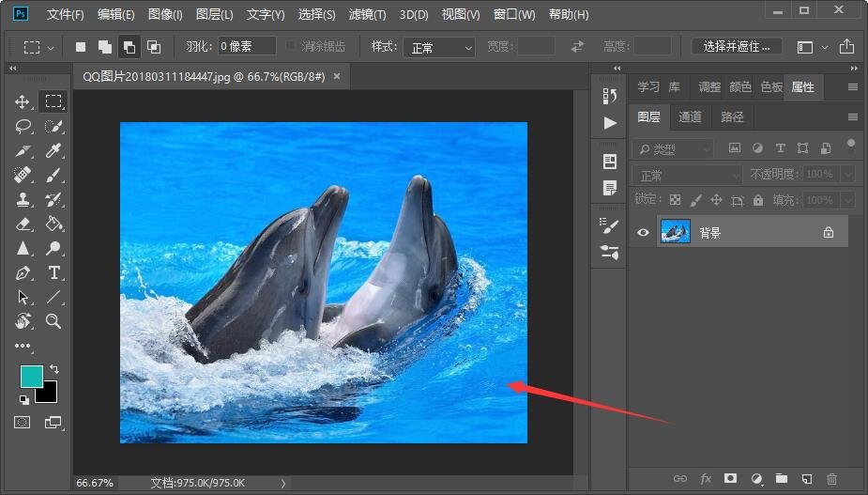Open the 滤镜(T) menu
The height and width of the screenshot is (495, 868).
coord(368,15)
